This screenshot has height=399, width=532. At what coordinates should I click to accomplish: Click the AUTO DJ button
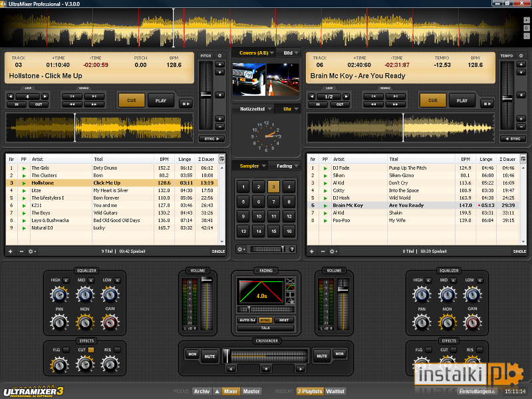pos(247,320)
